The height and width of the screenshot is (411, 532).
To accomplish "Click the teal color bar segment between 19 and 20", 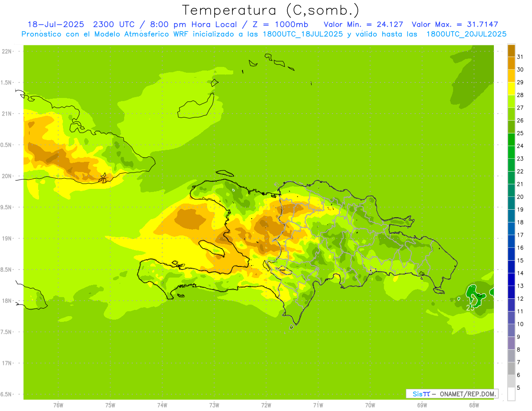I will coord(511,203).
